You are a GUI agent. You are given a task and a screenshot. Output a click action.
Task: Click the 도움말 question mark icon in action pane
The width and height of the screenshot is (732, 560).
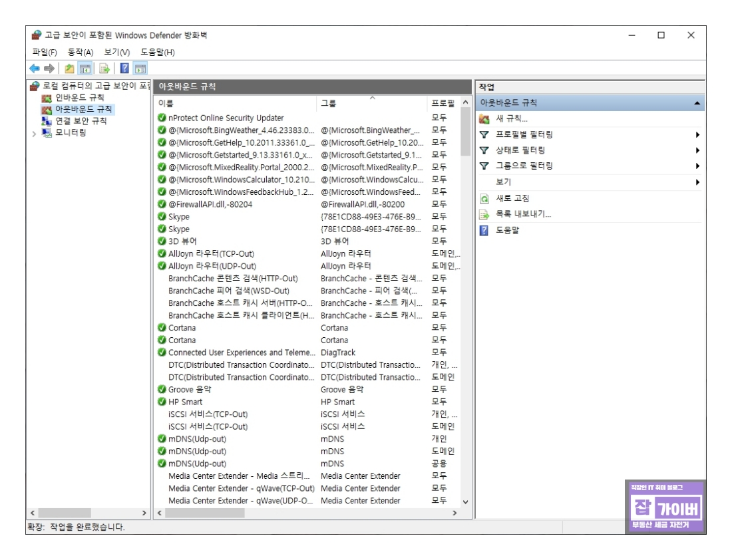click(484, 230)
